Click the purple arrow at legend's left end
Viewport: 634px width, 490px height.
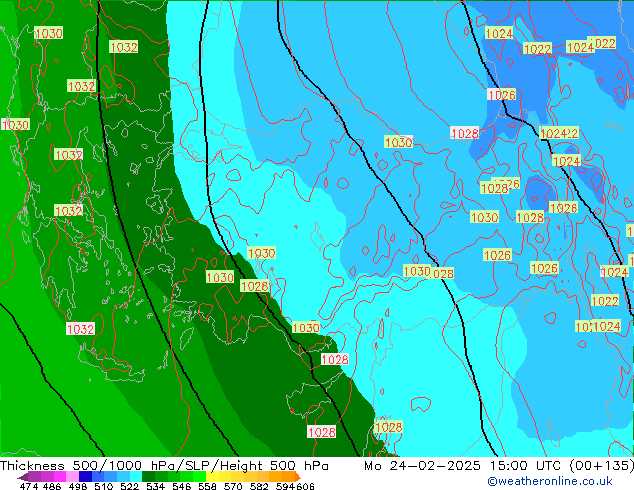(x=22, y=477)
